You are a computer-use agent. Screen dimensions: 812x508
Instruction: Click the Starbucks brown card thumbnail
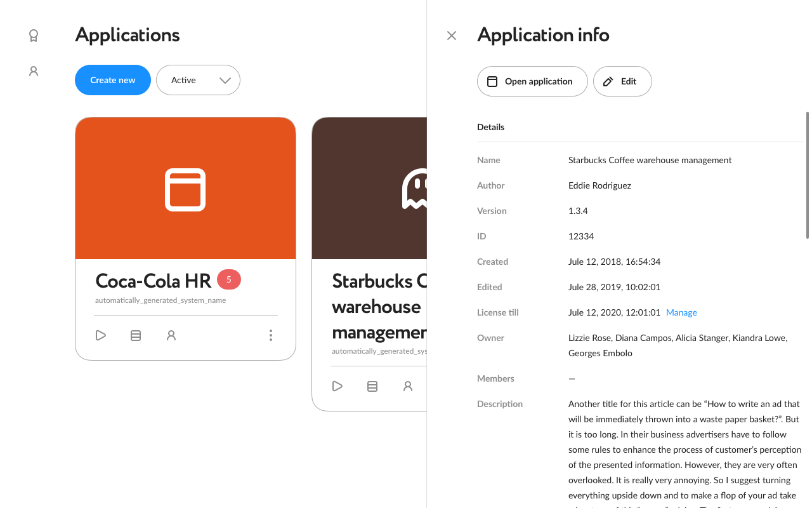click(x=369, y=189)
